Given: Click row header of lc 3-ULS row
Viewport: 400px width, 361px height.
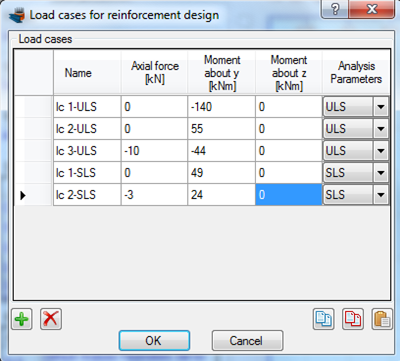Looking at the screenshot, I should (x=34, y=151).
